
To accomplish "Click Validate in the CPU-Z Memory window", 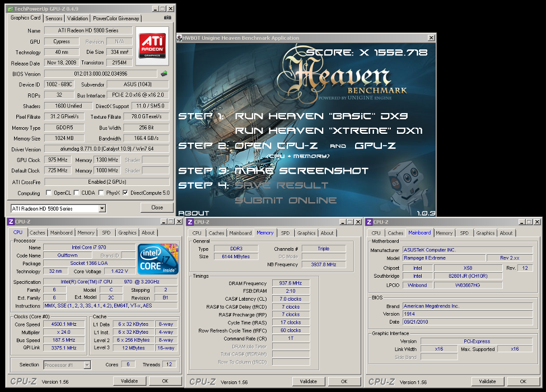I will pos(309,381).
